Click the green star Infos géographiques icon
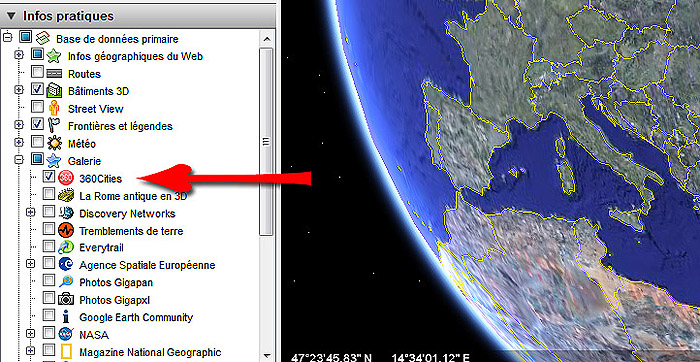700x362 pixels. (54, 56)
